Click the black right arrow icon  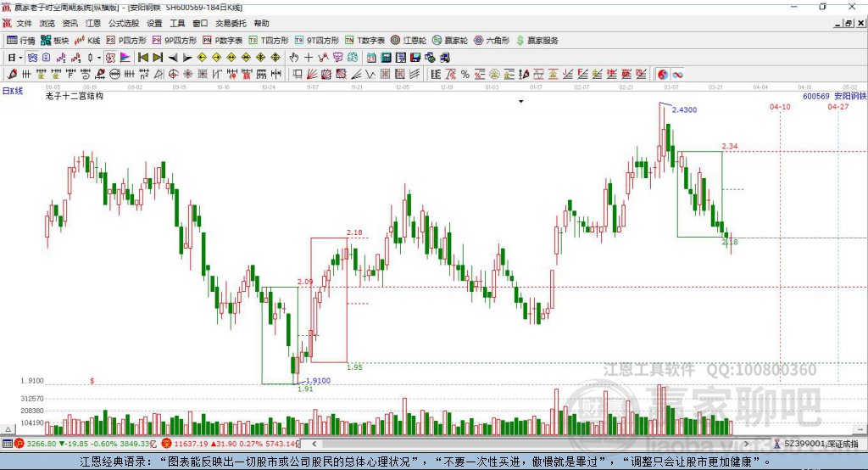click(187, 58)
